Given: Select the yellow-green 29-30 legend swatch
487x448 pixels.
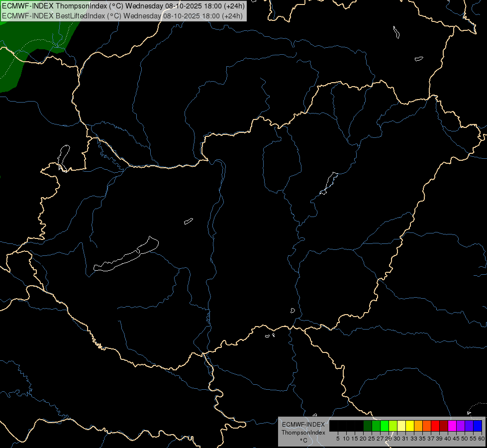Looking at the screenshot, I should (393, 426).
